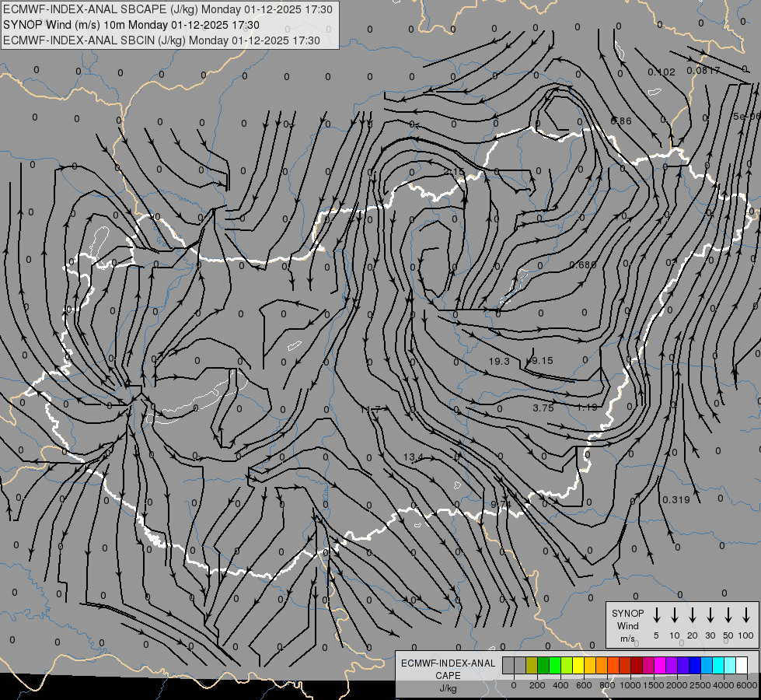Click the wind arrow above 10 in the SYNOP legend

coord(675,614)
